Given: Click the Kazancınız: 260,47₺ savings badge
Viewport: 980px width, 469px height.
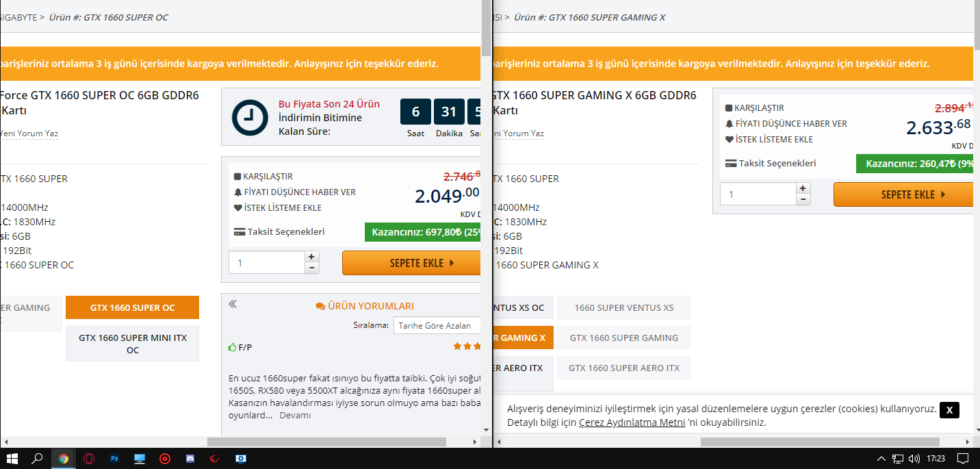Looking at the screenshot, I should click(914, 164).
